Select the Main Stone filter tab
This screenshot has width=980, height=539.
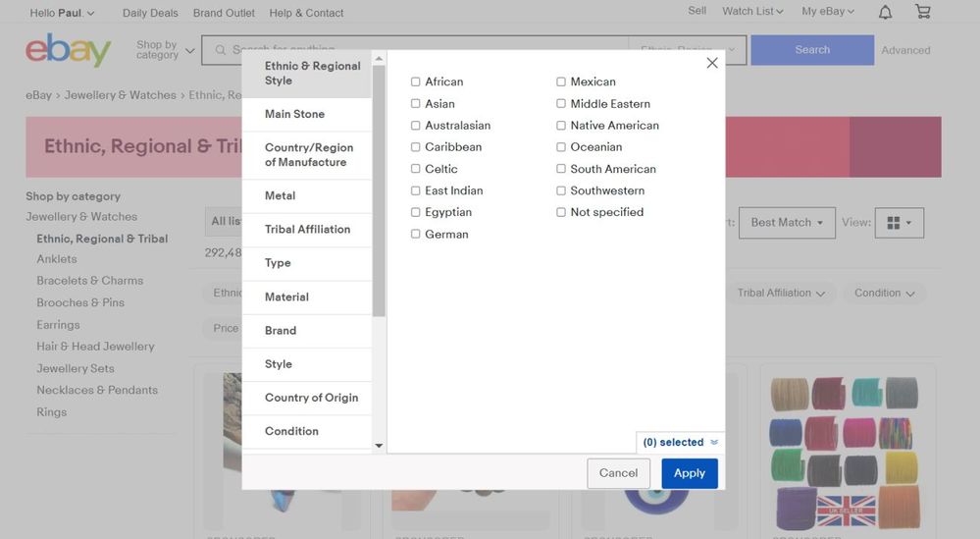[x=294, y=114]
